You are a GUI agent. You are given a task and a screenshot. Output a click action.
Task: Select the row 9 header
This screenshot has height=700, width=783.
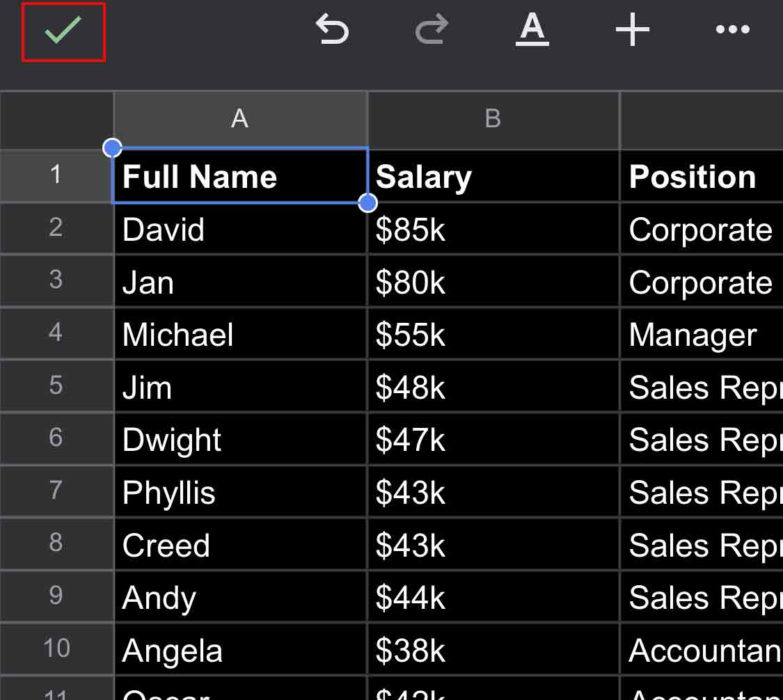coord(56,596)
